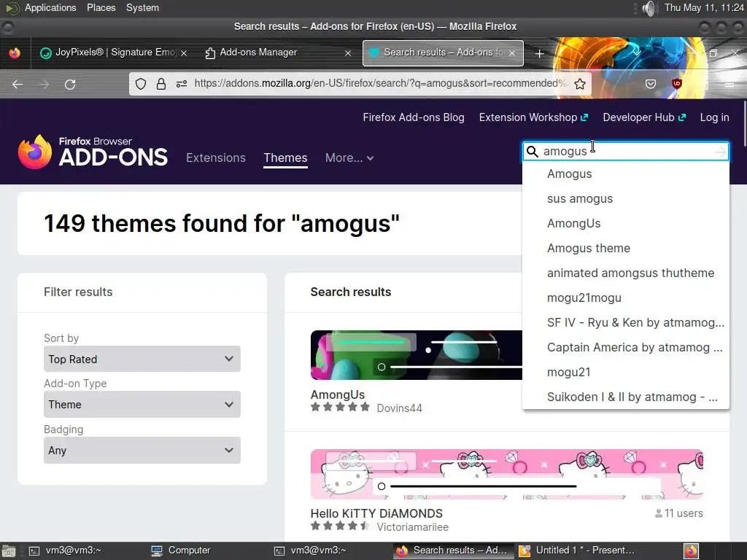Click the browser back arrow
Viewport: 747px width, 560px height.
tap(18, 85)
